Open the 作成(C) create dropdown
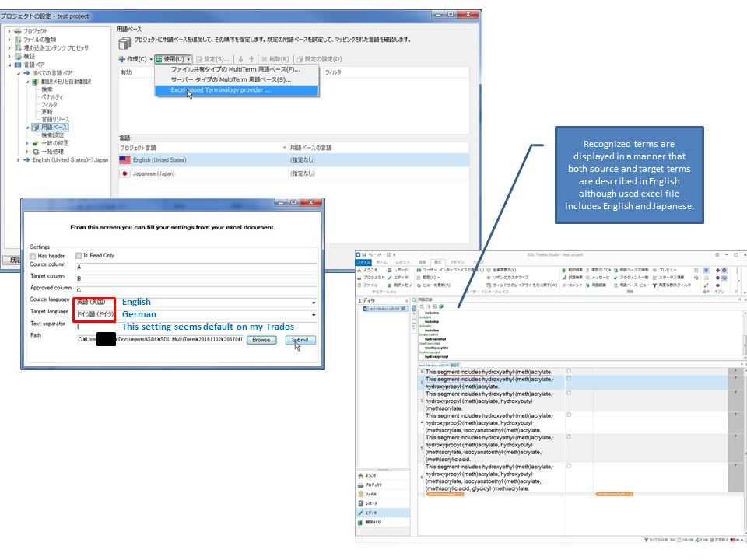The image size is (747, 560). pyautogui.click(x=135, y=59)
